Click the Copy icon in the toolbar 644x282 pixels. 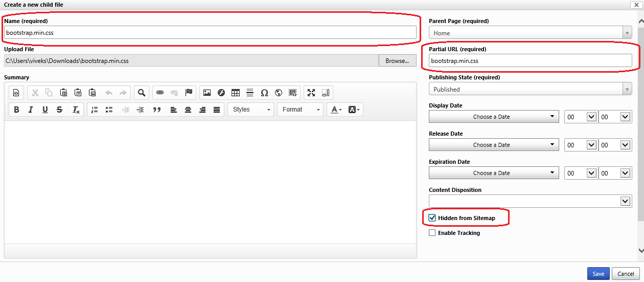pos(49,93)
